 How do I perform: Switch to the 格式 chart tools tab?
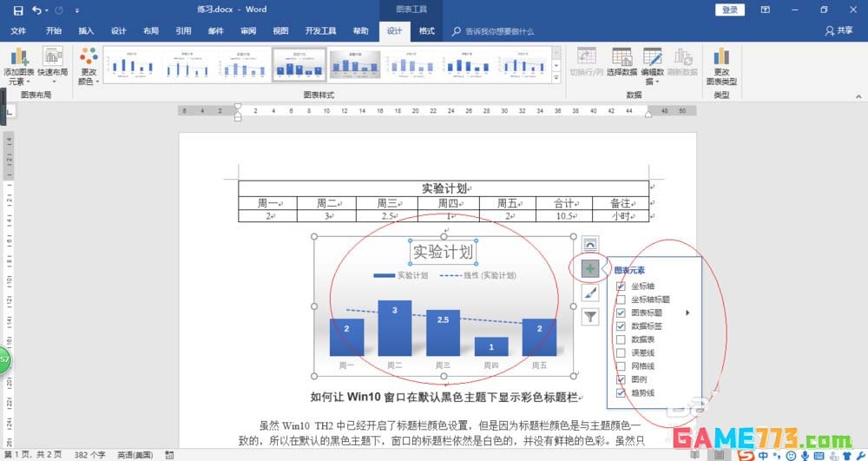(427, 31)
